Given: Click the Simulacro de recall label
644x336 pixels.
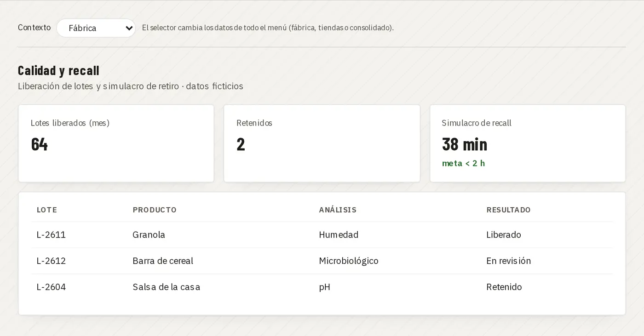Looking at the screenshot, I should tap(477, 123).
